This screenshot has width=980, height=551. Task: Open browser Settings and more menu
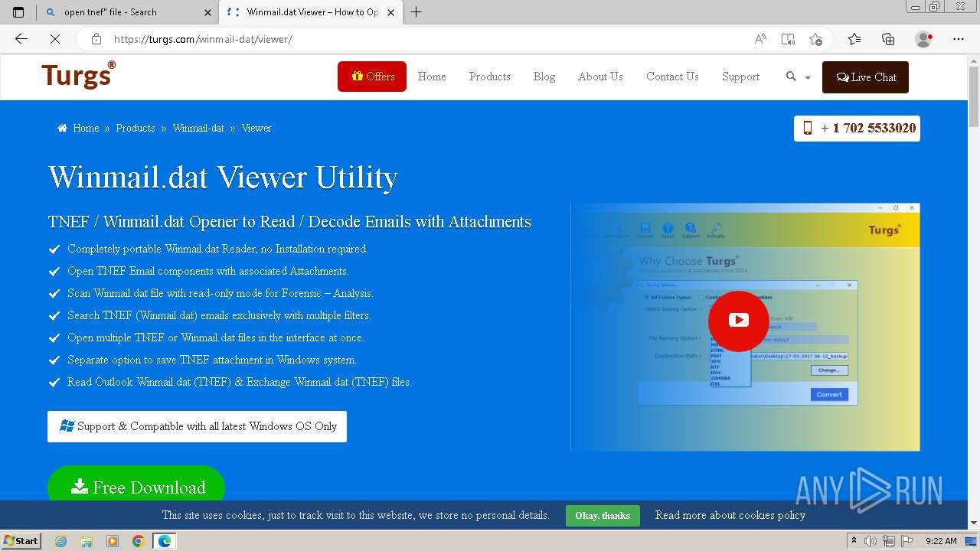(959, 39)
